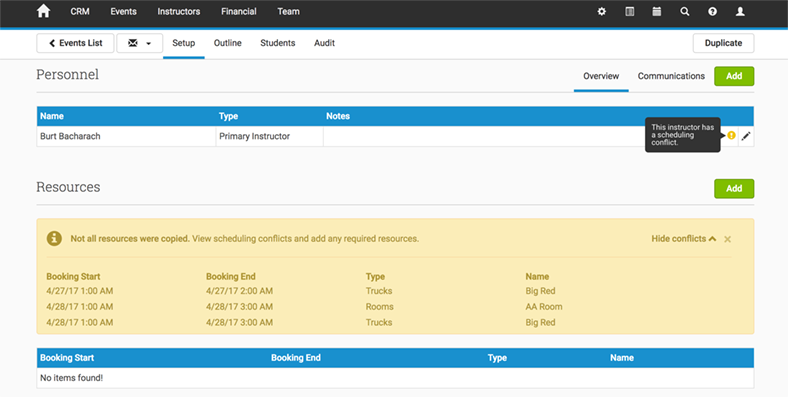The width and height of the screenshot is (788, 397).
Task: Open the CRM menu
Action: (x=80, y=11)
